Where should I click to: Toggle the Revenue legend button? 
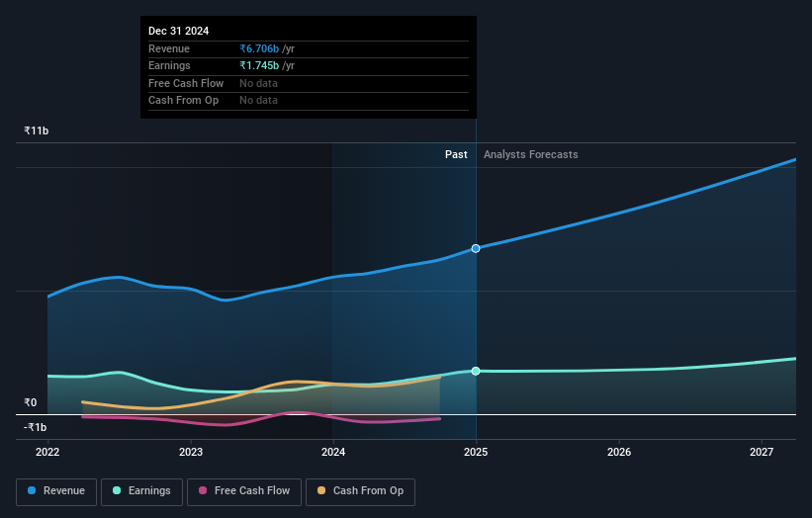[56, 491]
